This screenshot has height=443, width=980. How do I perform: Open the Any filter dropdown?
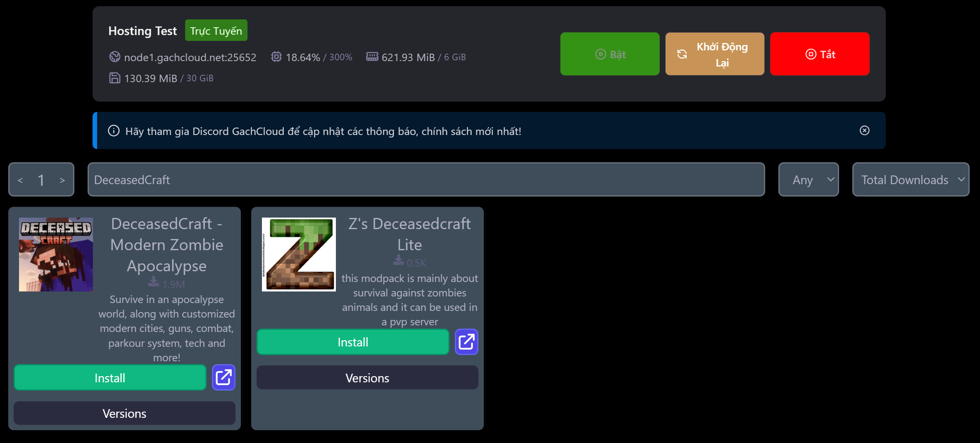tap(809, 180)
